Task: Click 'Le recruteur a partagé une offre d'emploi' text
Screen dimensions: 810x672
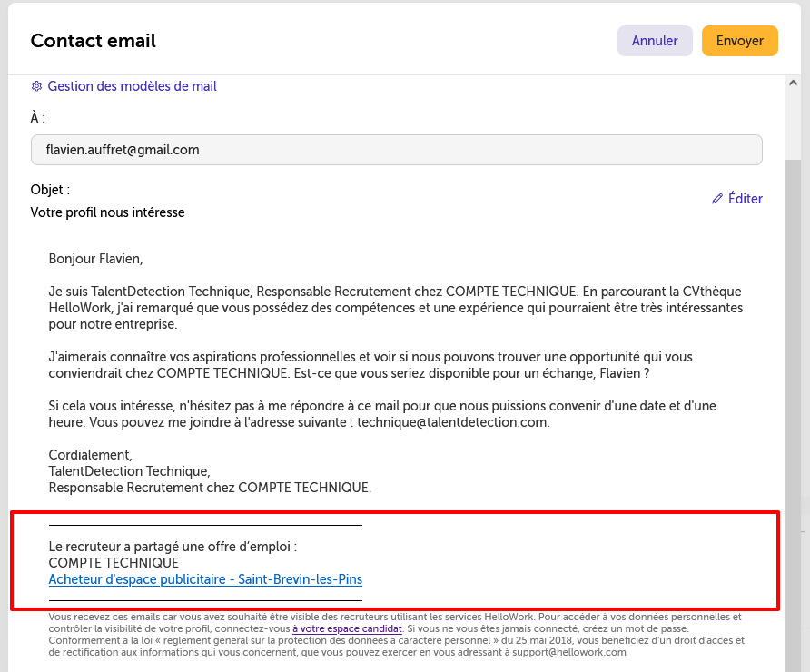Action: tap(173, 547)
